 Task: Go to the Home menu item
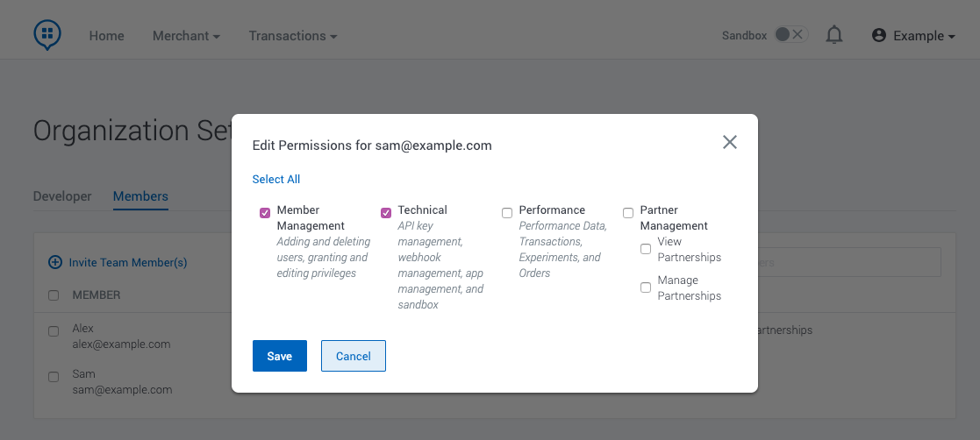tap(107, 36)
